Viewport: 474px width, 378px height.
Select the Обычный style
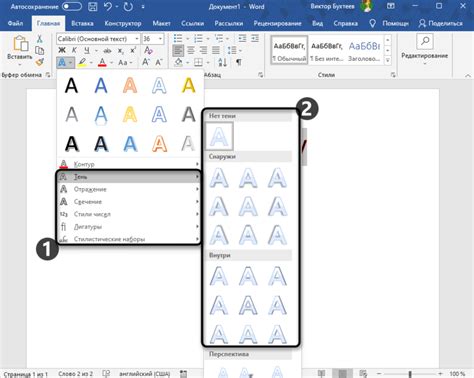[x=289, y=50]
